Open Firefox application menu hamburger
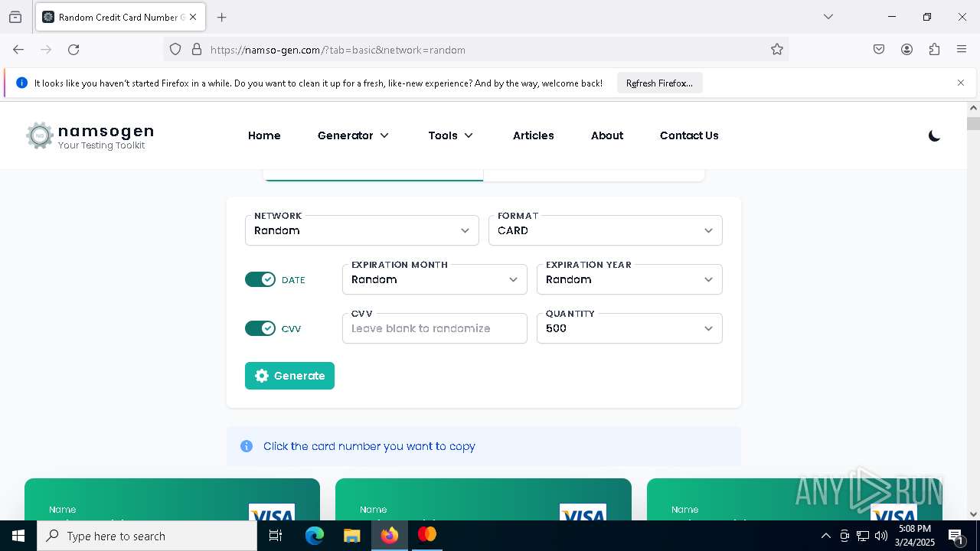Image resolution: width=980 pixels, height=551 pixels. (x=962, y=50)
